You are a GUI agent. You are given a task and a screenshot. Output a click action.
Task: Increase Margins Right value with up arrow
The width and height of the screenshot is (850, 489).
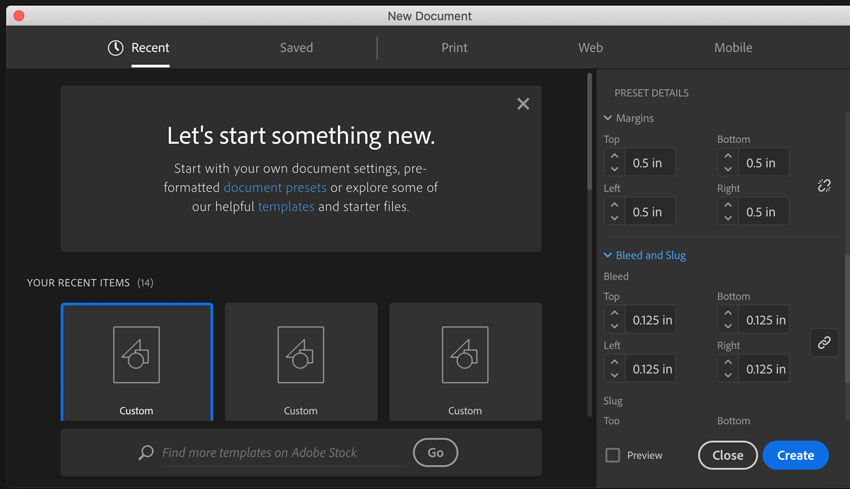(728, 205)
